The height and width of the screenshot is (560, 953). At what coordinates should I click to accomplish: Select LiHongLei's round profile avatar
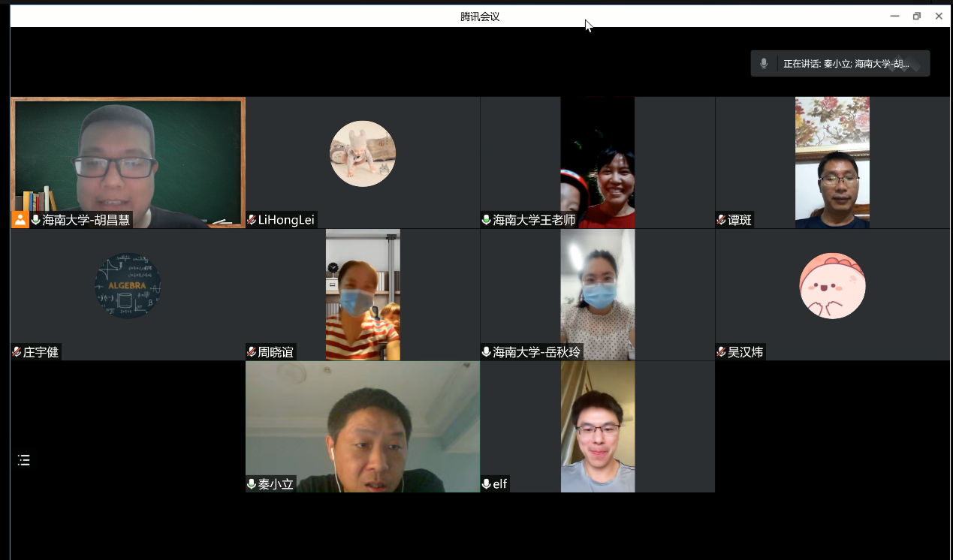pyautogui.click(x=363, y=154)
